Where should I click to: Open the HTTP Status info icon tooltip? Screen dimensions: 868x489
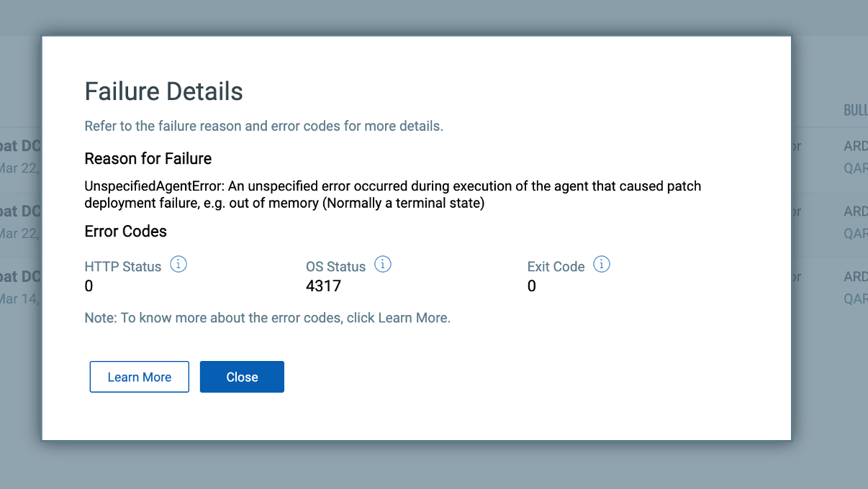tap(178, 264)
